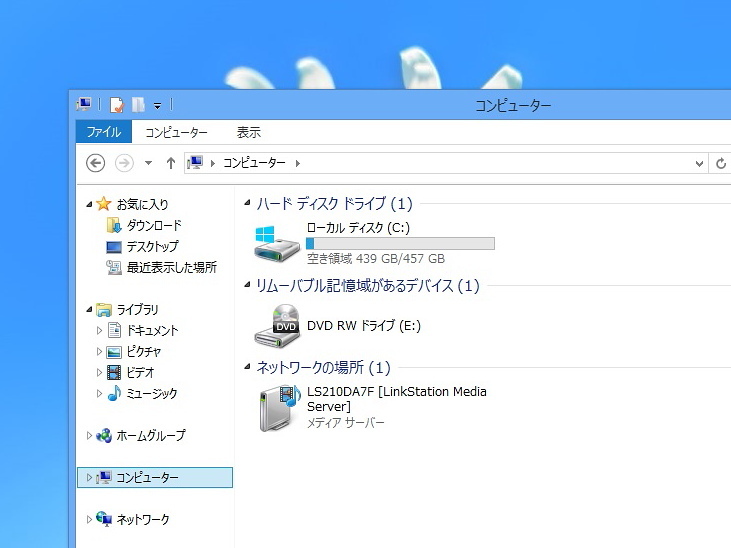Select DVD RW ドライブ (E:) label

pyautogui.click(x=364, y=326)
